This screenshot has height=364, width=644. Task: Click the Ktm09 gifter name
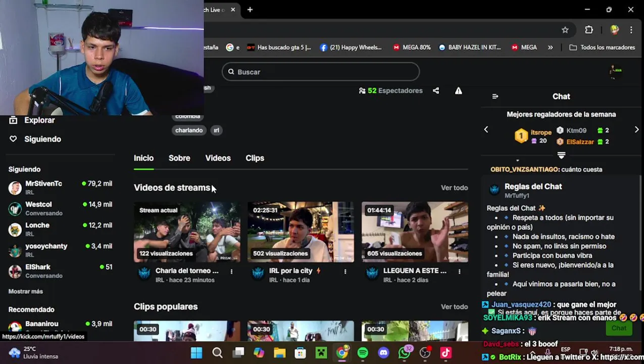click(576, 130)
